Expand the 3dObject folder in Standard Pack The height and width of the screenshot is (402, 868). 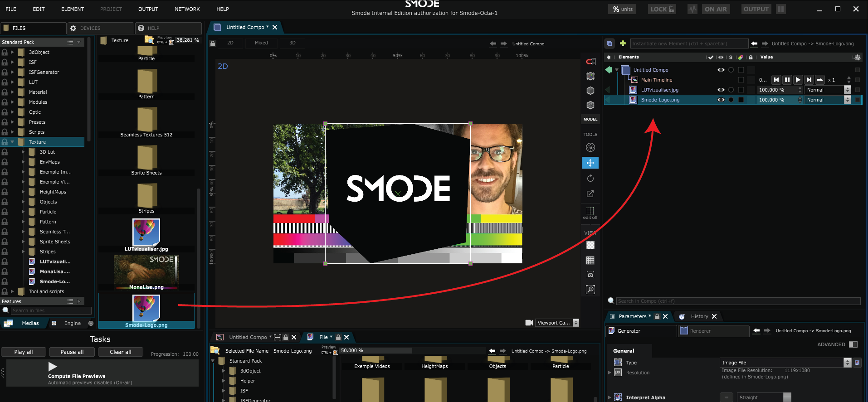point(12,52)
